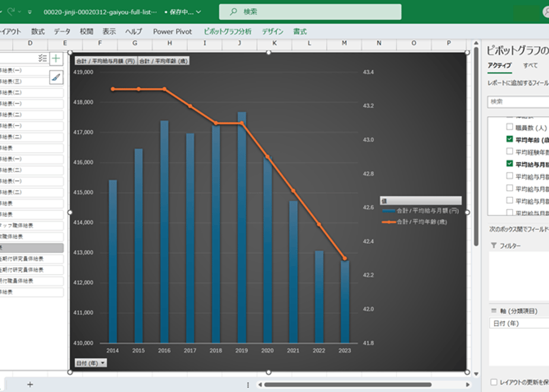Click the search magnifier icon in title bar
Viewport: 549px width, 392px height.
click(x=234, y=12)
